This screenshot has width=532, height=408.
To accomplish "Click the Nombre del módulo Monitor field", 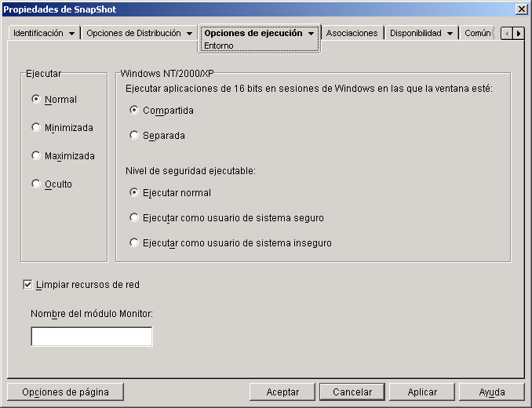I will [x=92, y=337].
